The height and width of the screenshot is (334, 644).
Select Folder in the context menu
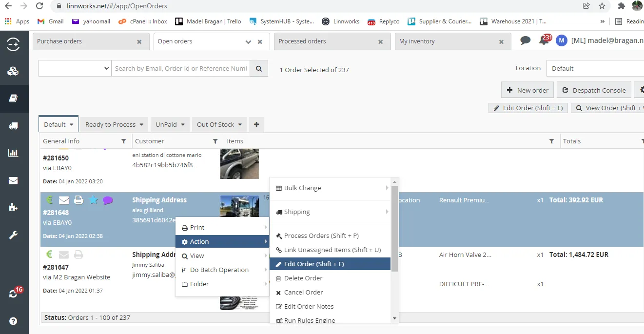222,284
